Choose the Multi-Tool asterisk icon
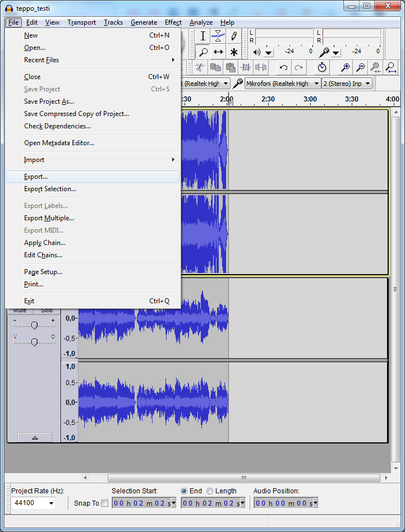This screenshot has width=405, height=532. pos(233,52)
